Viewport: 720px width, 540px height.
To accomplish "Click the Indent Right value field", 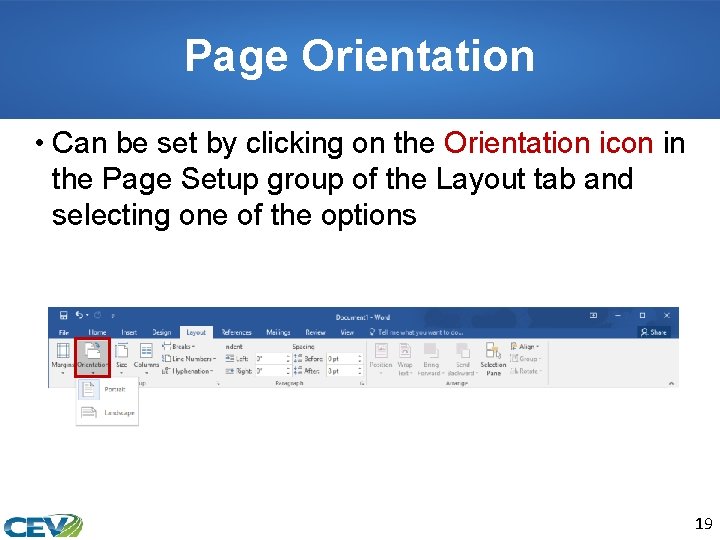I will tap(270, 371).
